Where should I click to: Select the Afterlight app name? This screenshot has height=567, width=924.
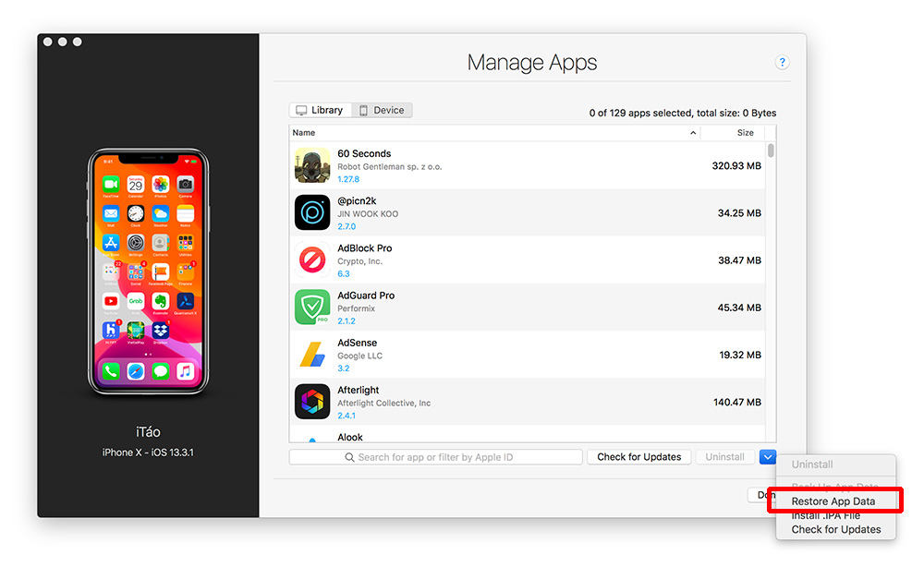click(x=359, y=390)
